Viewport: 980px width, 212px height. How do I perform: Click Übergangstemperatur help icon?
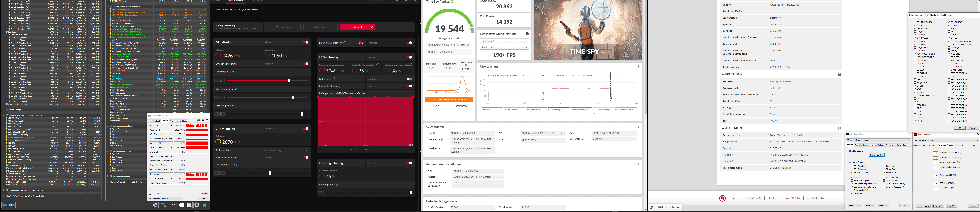point(410,65)
